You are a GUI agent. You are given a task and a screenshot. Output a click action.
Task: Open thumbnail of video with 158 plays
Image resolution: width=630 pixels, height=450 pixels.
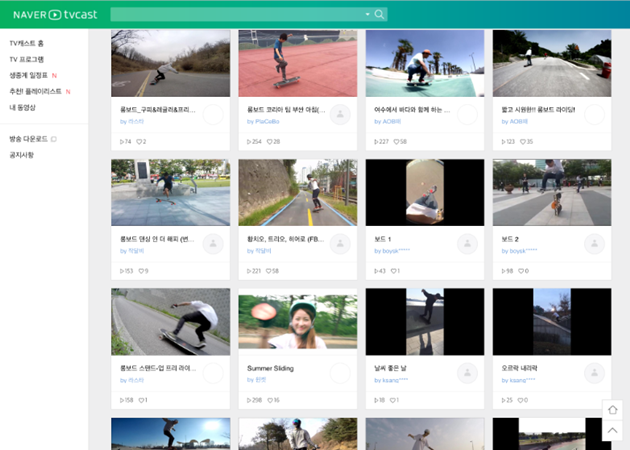[171, 321]
